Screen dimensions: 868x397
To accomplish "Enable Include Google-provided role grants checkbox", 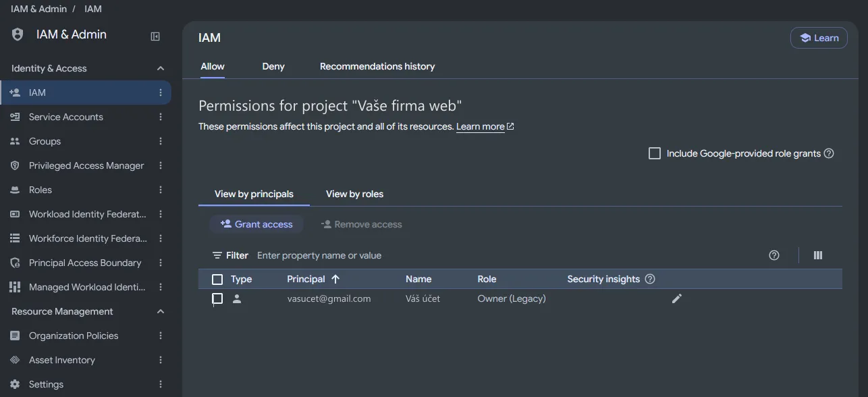I will coord(654,153).
